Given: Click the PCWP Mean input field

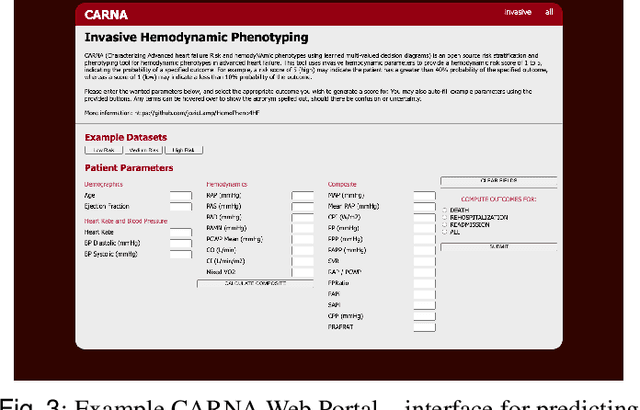Looking at the screenshot, I should 302,237.
